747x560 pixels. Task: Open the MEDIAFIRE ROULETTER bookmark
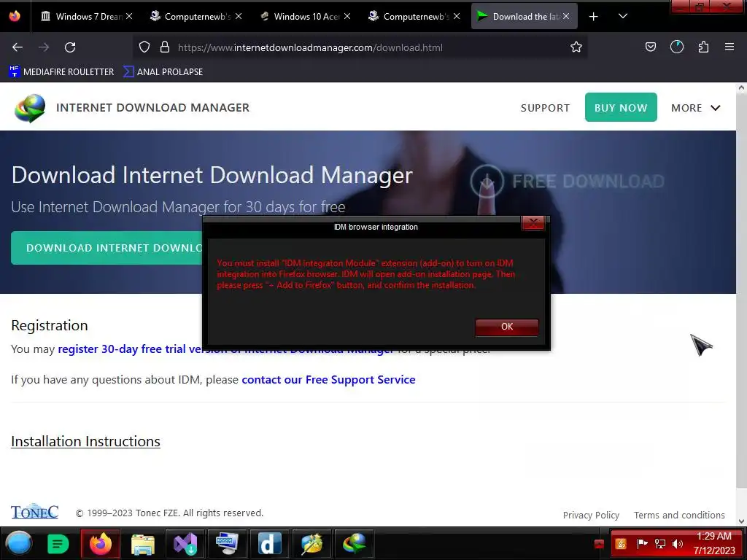coord(61,72)
